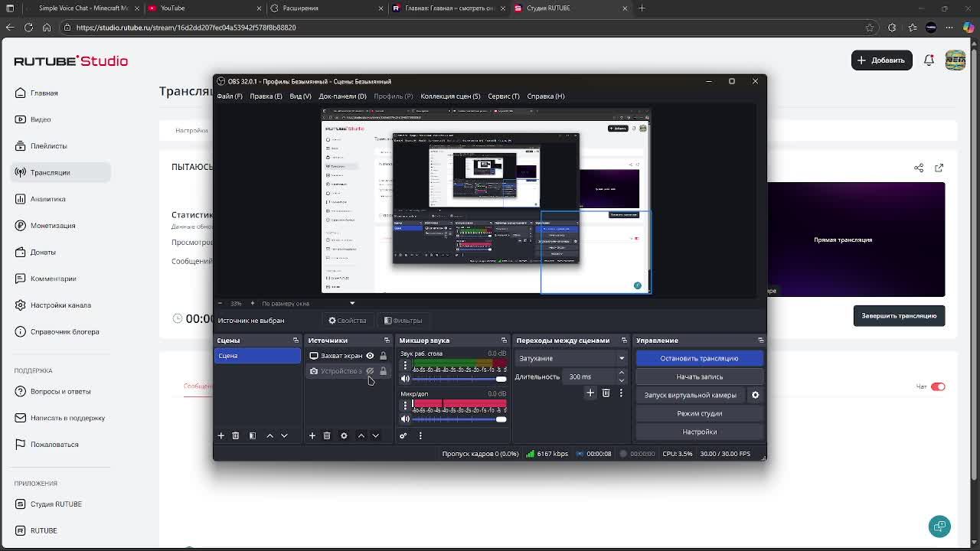Image resolution: width=980 pixels, height=551 pixels.
Task: Click the browser address bar URL
Action: [x=186, y=28]
